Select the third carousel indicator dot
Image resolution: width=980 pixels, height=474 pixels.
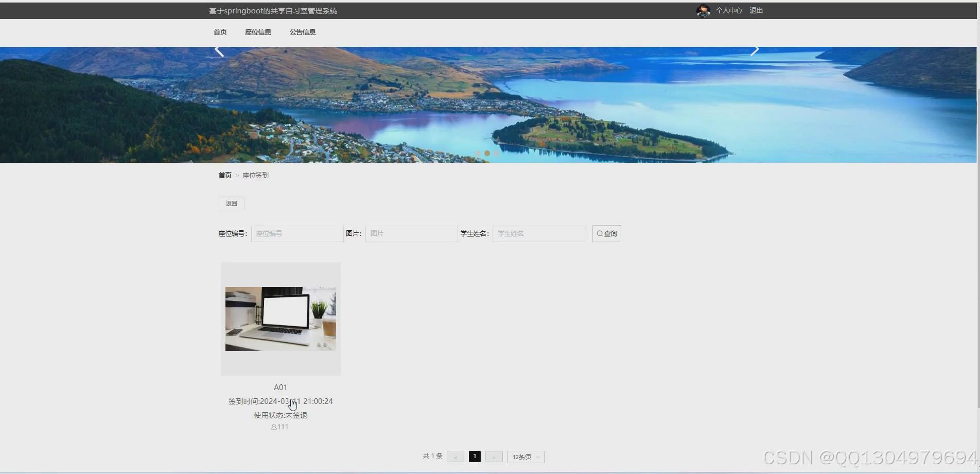[x=496, y=153]
